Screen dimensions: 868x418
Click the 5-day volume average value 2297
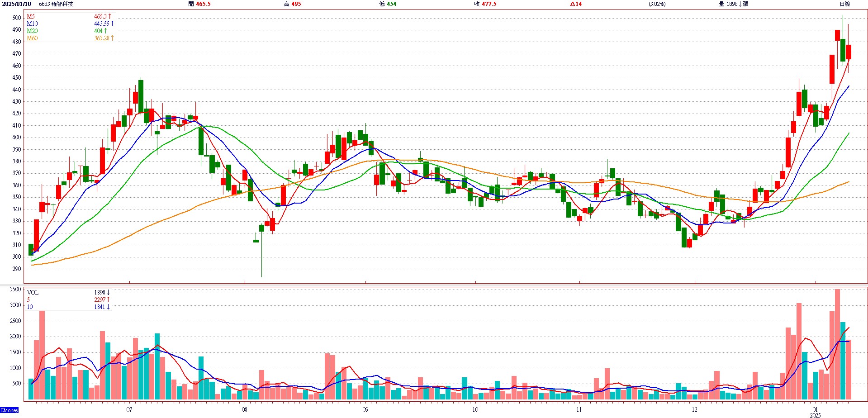click(102, 299)
